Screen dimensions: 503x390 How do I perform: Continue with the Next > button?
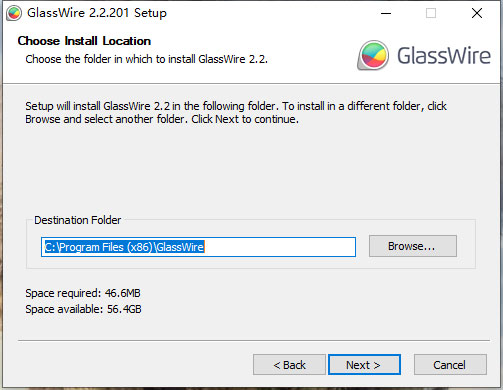coord(364,365)
